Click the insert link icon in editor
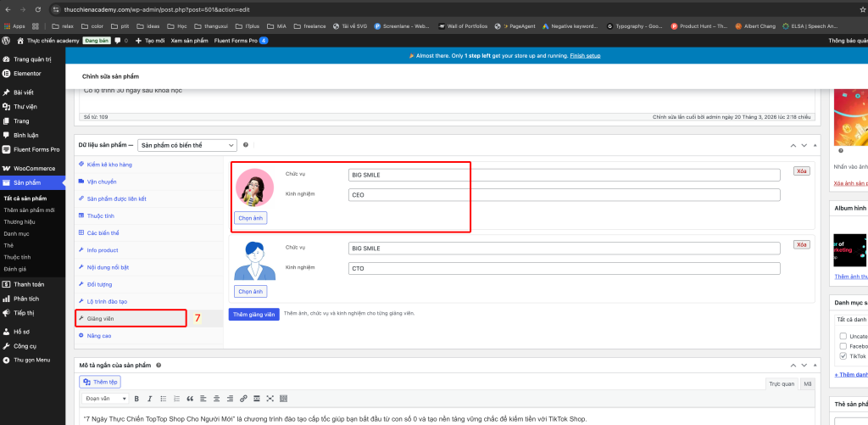868x425 pixels. coord(243,398)
